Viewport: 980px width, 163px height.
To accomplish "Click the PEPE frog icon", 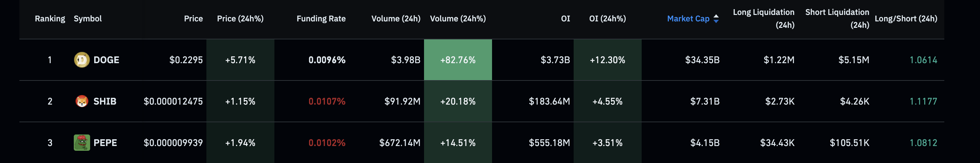I will (81, 143).
